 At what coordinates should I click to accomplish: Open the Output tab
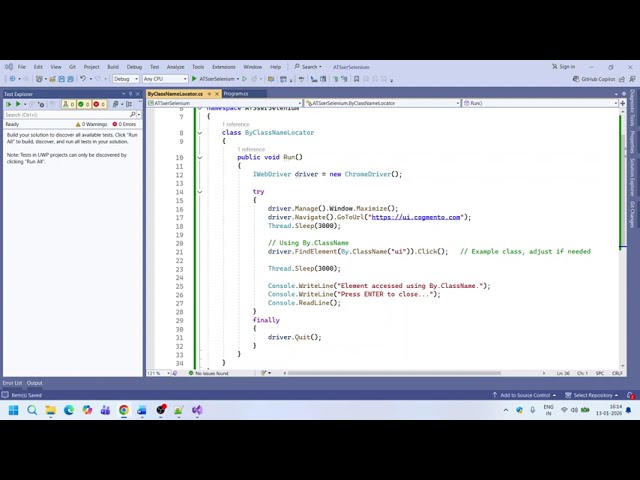point(35,383)
